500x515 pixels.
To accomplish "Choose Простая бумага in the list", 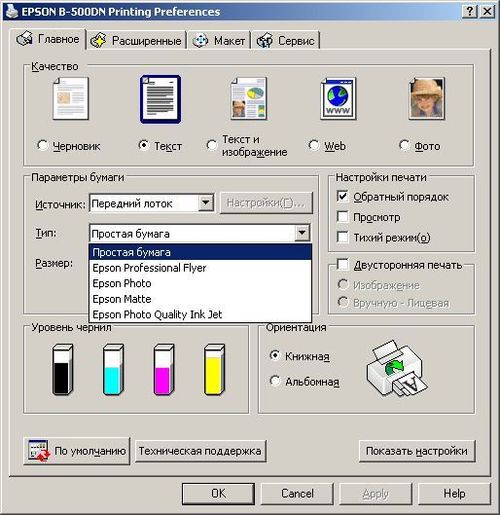I will click(200, 252).
